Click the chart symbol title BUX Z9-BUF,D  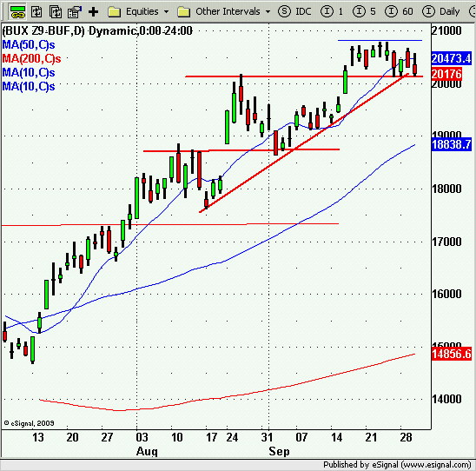point(43,30)
